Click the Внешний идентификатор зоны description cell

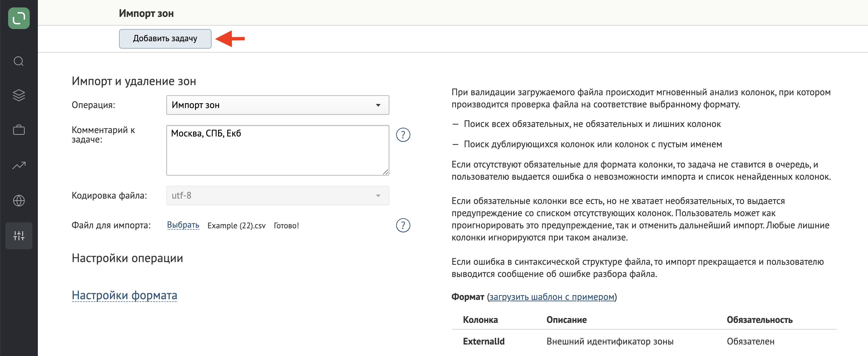(x=610, y=341)
